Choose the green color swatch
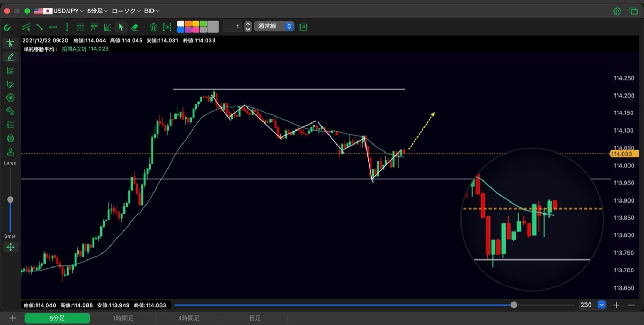This screenshot has width=644, height=325. 203,24
